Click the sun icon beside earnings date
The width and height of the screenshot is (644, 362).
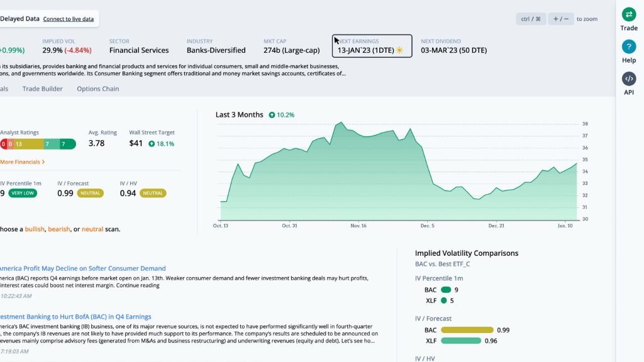399,50
